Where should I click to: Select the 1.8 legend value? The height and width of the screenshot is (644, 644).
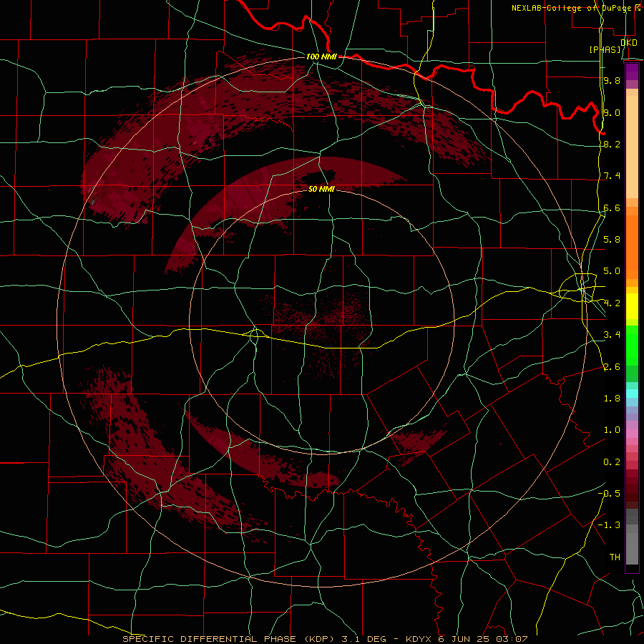612,399
